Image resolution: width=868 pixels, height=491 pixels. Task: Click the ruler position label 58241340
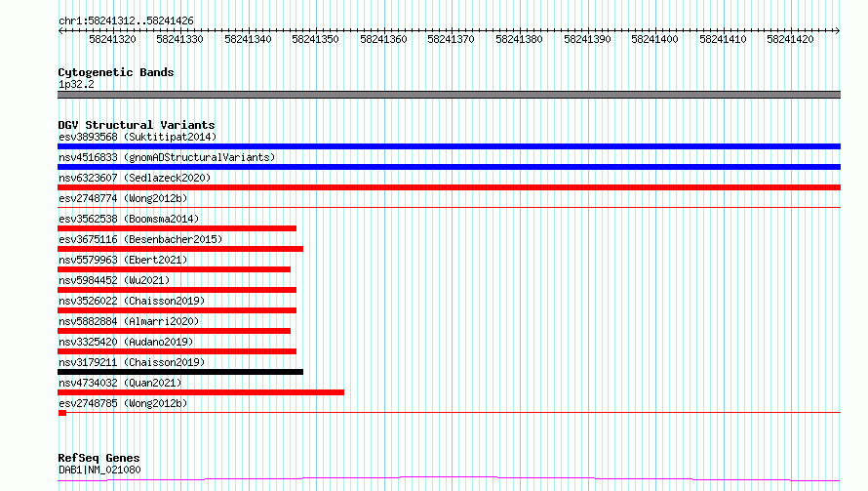[248, 39]
